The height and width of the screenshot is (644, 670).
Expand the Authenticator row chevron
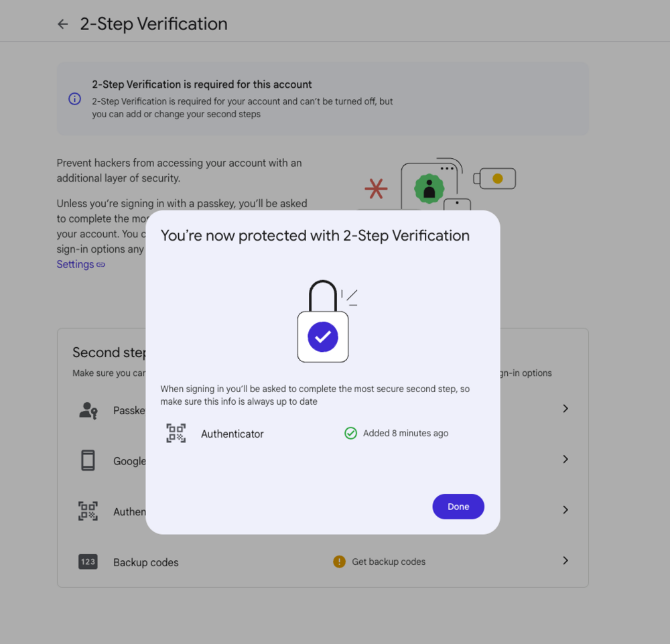pyautogui.click(x=565, y=510)
